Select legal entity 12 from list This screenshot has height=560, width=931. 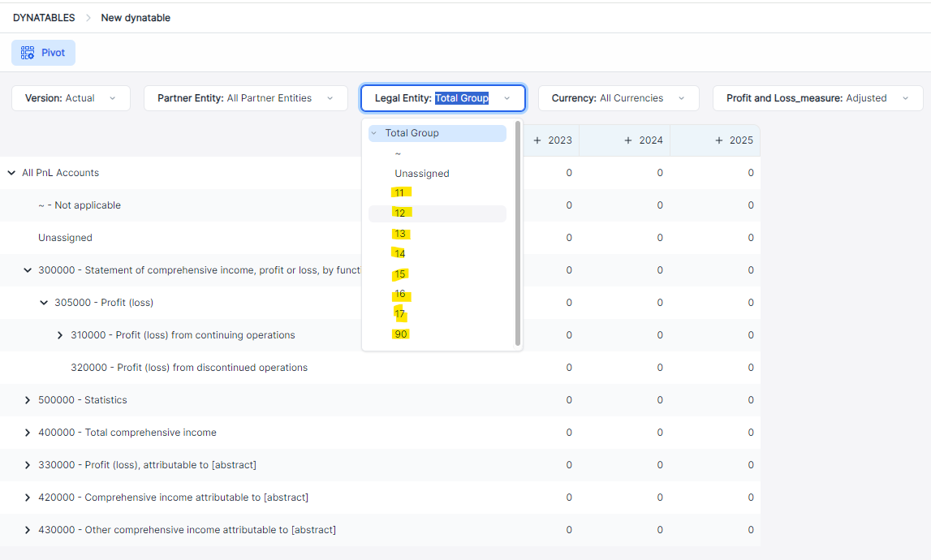point(400,213)
